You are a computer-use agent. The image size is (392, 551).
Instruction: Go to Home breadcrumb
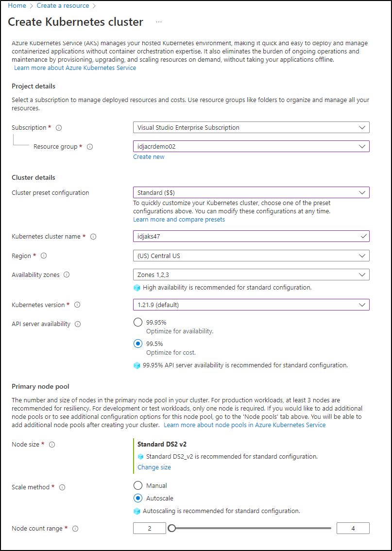point(17,6)
